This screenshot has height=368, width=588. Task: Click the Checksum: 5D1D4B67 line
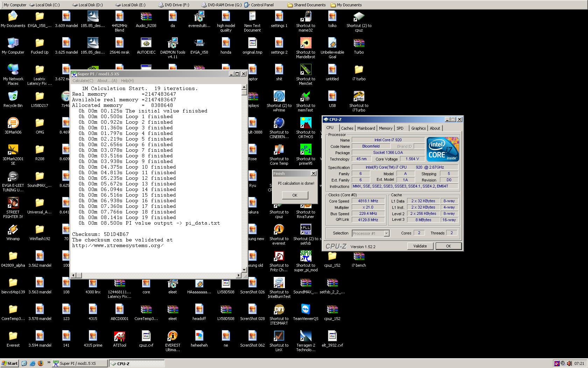[x=100, y=234]
